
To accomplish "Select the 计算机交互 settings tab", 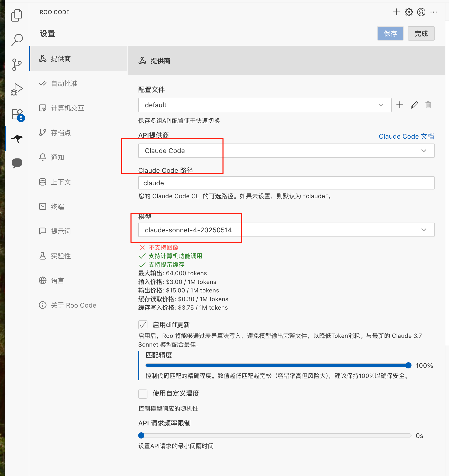I will pyautogui.click(x=79, y=108).
